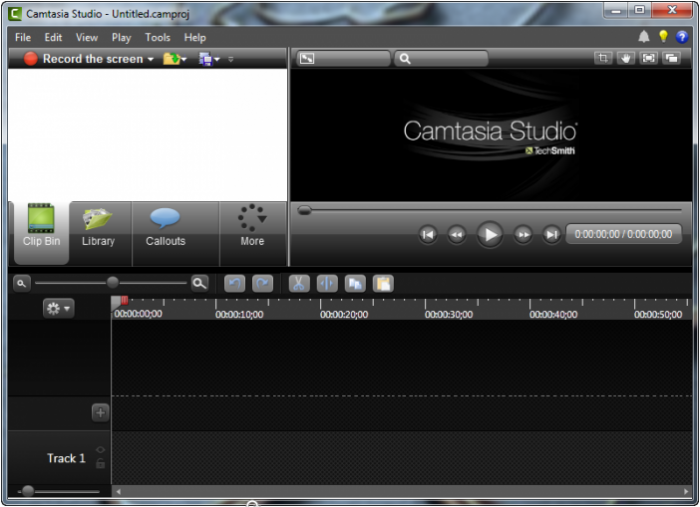This screenshot has width=700, height=507.
Task: Click the blue help question mark icon
Action: [681, 37]
